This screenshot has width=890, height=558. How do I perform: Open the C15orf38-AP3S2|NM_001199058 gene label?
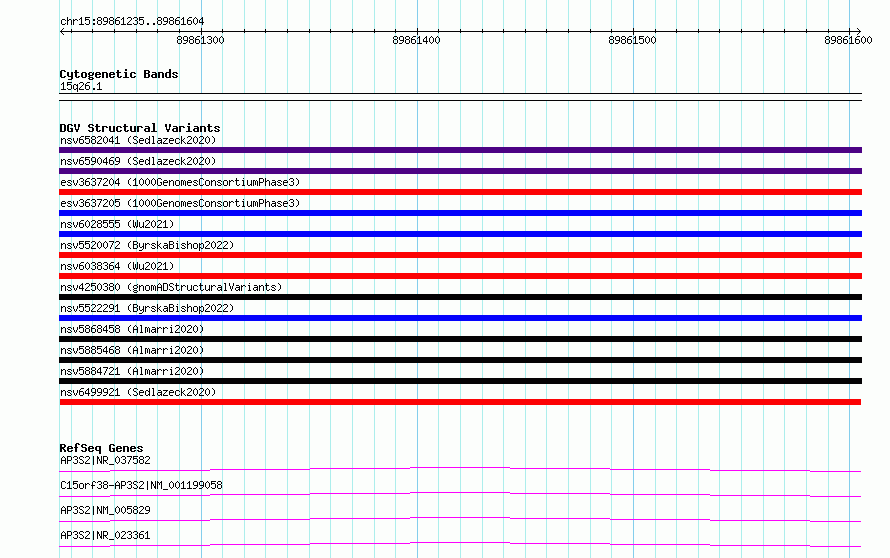point(141,485)
